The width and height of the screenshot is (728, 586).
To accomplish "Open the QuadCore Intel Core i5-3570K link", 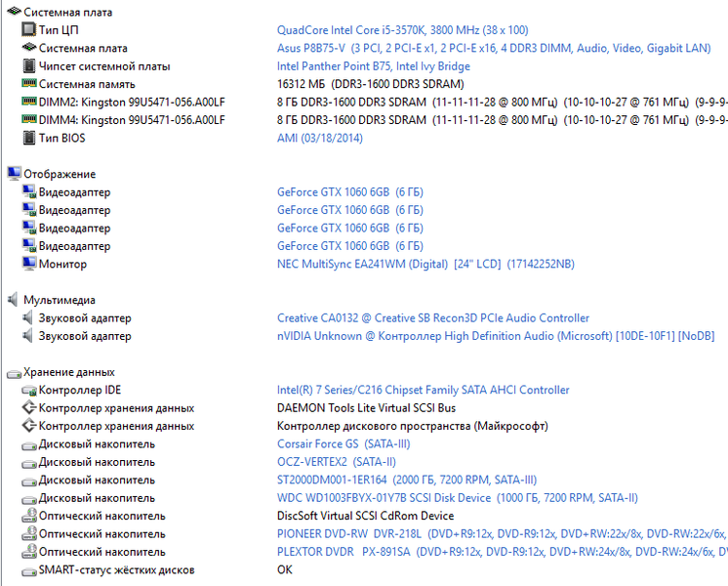I will click(402, 30).
